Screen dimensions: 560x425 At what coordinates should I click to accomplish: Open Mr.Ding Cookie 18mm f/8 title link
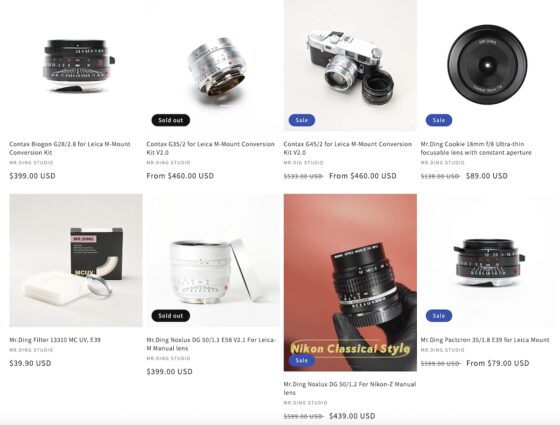pyautogui.click(x=476, y=148)
